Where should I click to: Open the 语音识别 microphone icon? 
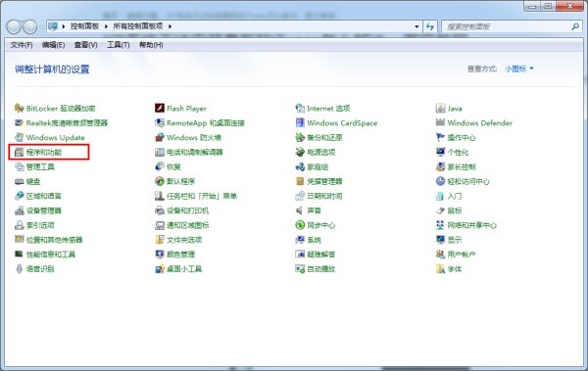(x=20, y=269)
